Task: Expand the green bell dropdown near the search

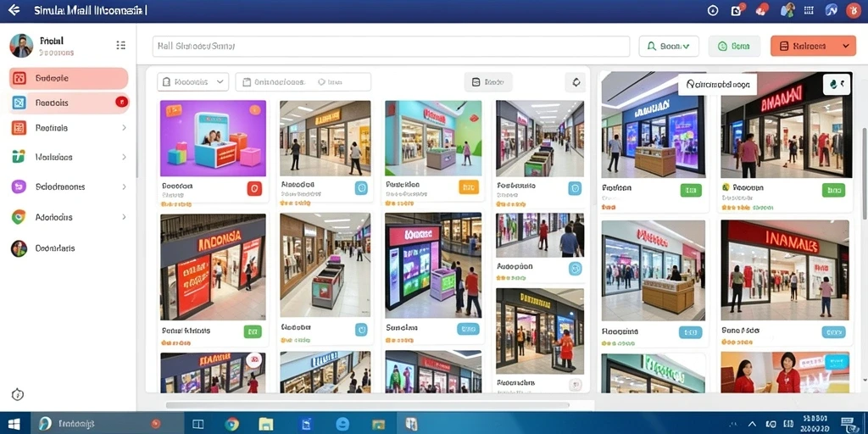Action: click(669, 47)
